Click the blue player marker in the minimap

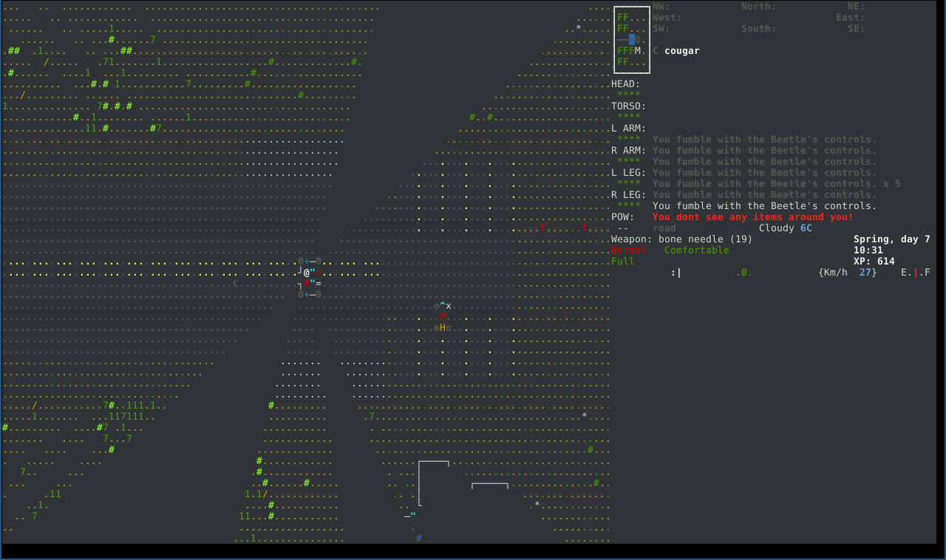(632, 40)
